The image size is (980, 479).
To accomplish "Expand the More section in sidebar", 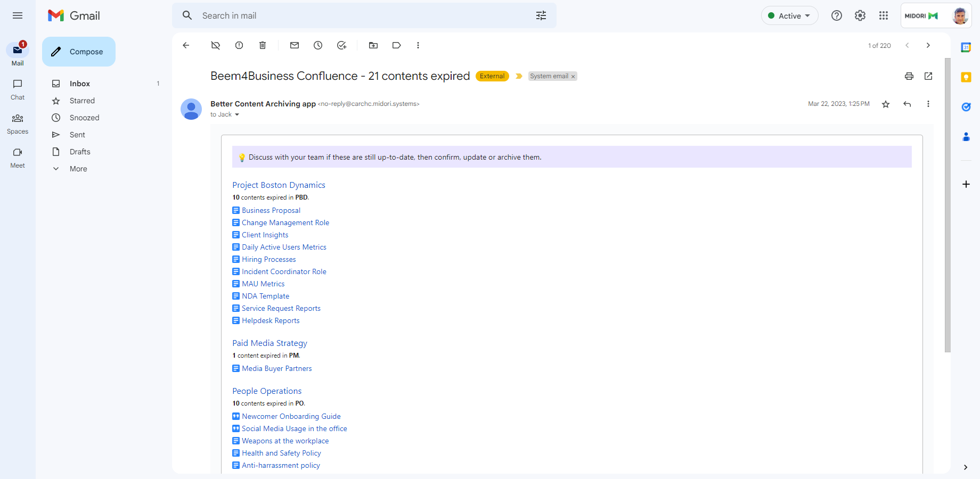I will point(78,168).
